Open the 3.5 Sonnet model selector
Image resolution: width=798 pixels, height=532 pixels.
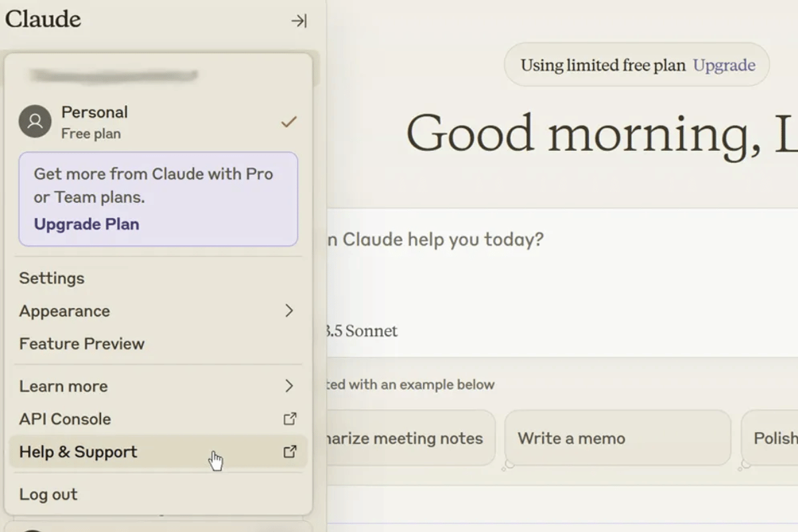362,331
